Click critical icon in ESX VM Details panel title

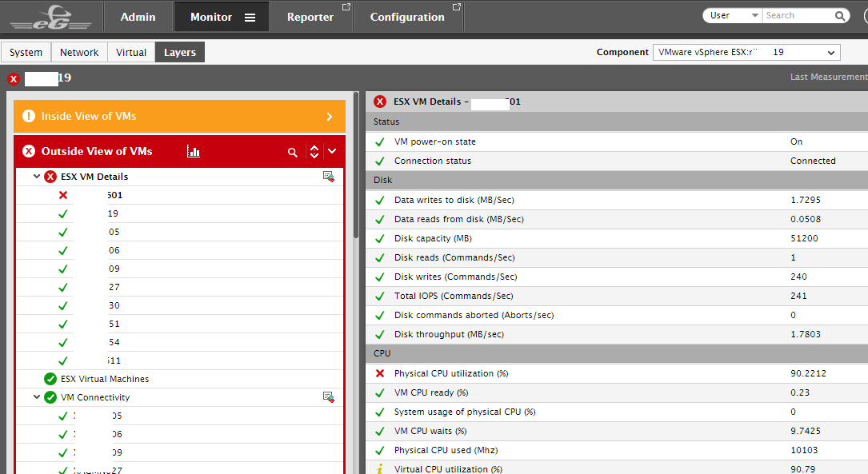coord(380,102)
